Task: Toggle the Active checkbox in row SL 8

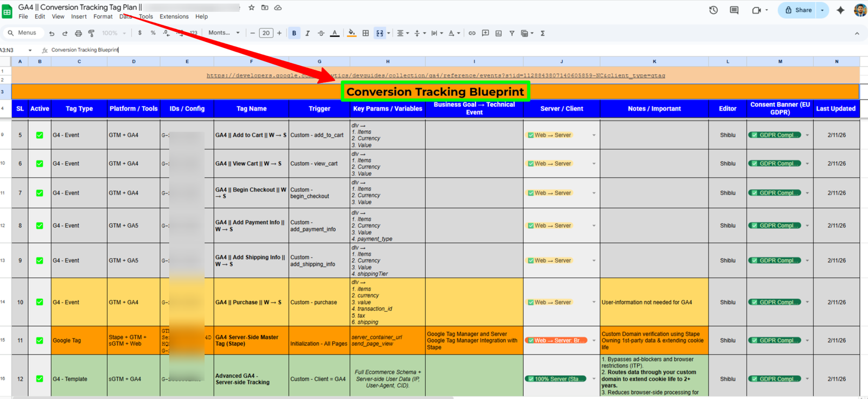Action: (40, 226)
